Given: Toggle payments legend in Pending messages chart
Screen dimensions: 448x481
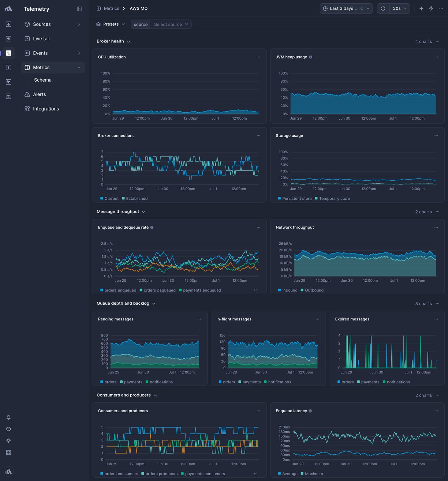Looking at the screenshot, I should click(x=131, y=382).
